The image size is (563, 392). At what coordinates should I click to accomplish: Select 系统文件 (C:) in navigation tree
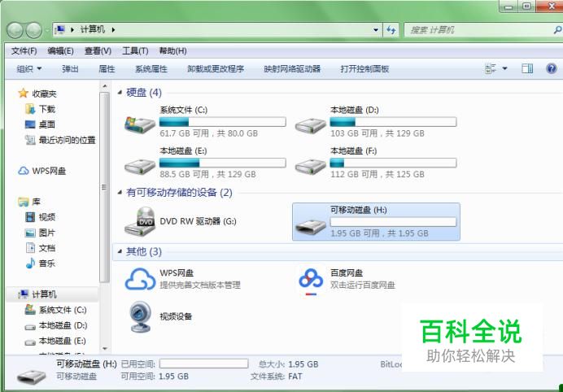point(55,310)
